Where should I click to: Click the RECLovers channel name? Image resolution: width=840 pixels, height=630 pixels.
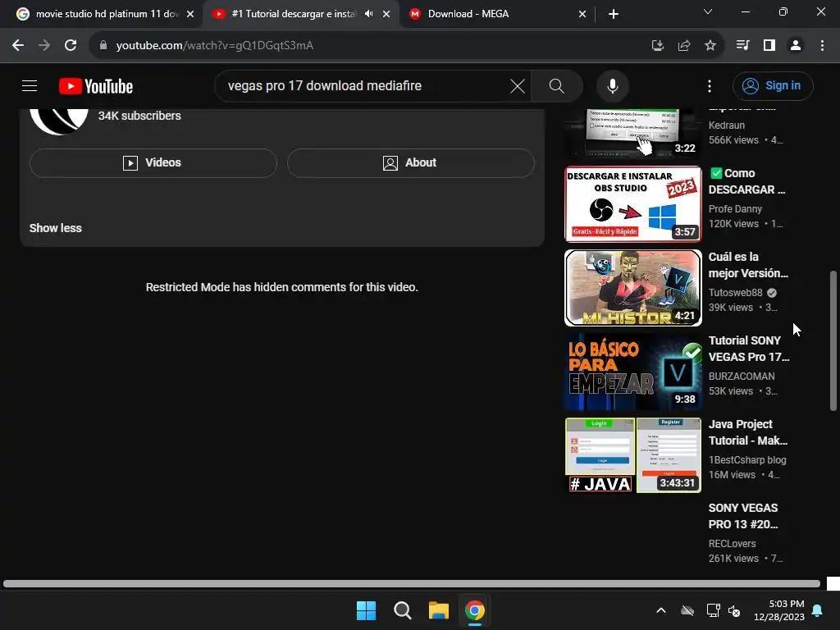[x=732, y=543]
